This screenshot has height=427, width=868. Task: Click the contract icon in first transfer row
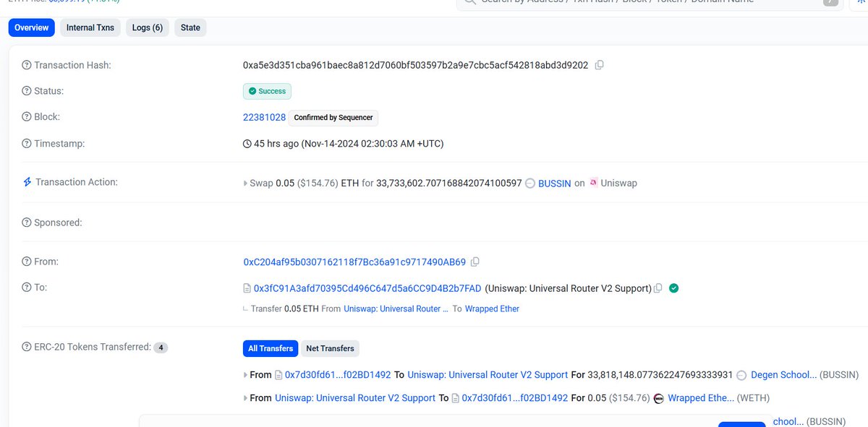pos(278,375)
